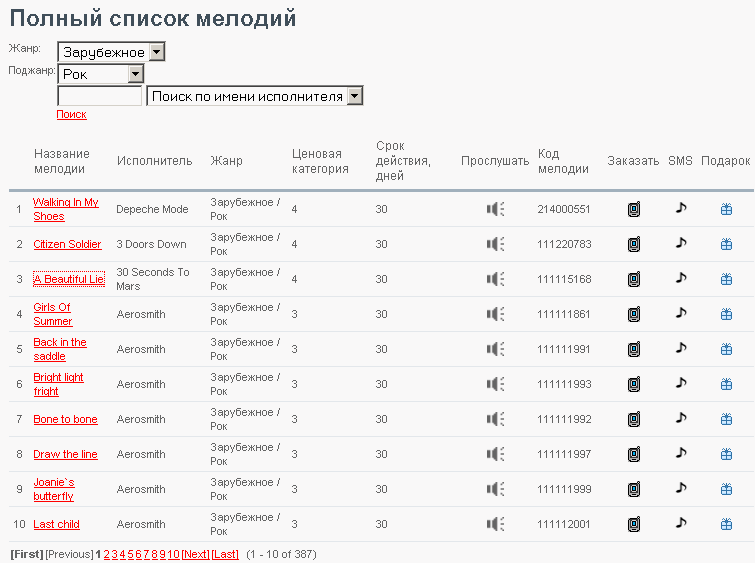Play preview of Walking In My Shoes
Image resolution: width=755 pixels, height=563 pixels.
(495, 209)
